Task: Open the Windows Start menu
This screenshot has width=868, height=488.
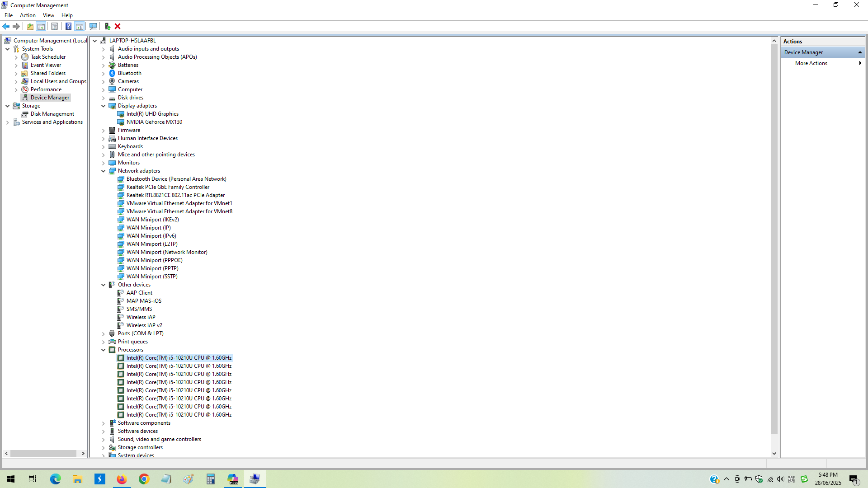Action: tap(11, 479)
